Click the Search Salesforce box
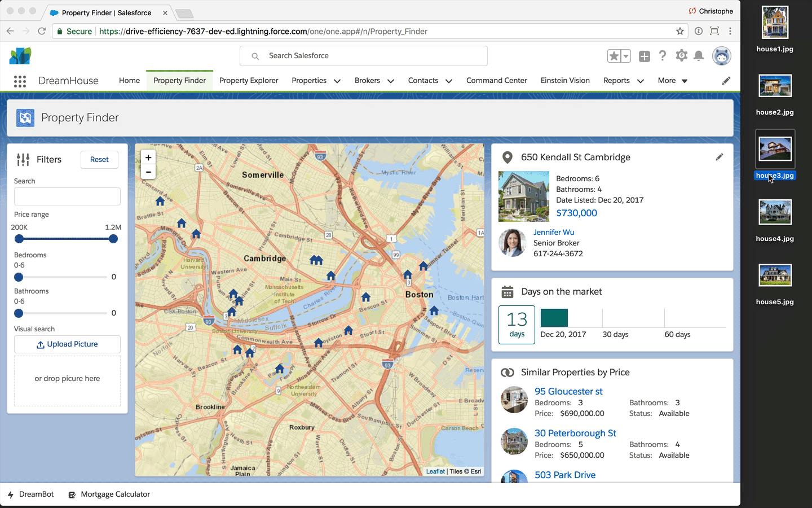The image size is (812, 508). point(364,56)
